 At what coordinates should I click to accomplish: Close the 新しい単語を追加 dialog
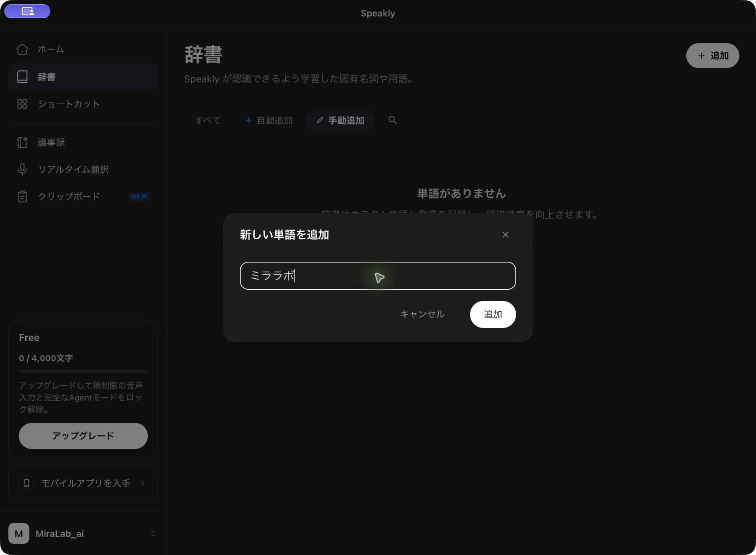click(x=506, y=235)
